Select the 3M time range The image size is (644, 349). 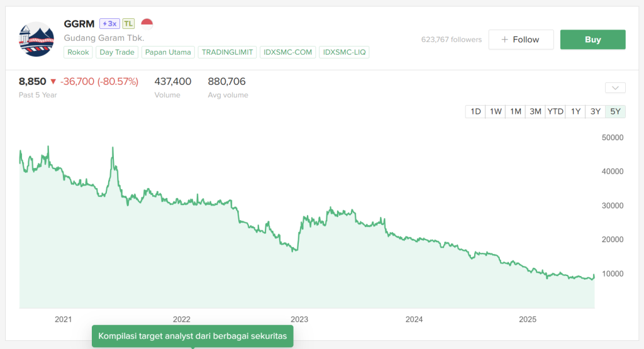tap(535, 112)
